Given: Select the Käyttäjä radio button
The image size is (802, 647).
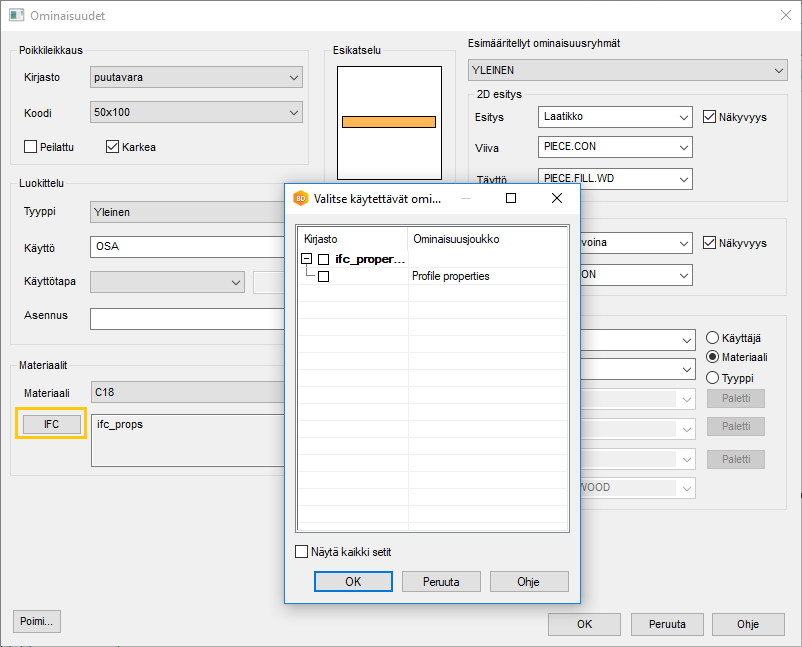Looking at the screenshot, I should tap(713, 338).
